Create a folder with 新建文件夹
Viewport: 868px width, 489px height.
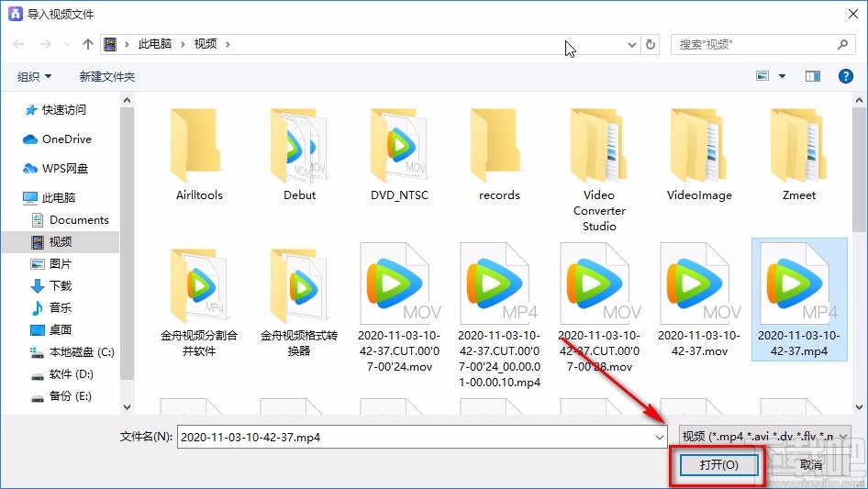click(x=106, y=76)
